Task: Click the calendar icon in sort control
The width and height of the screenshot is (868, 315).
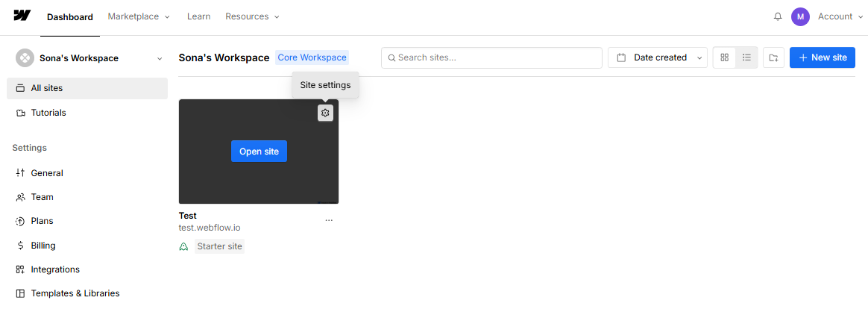Action: 621,57
